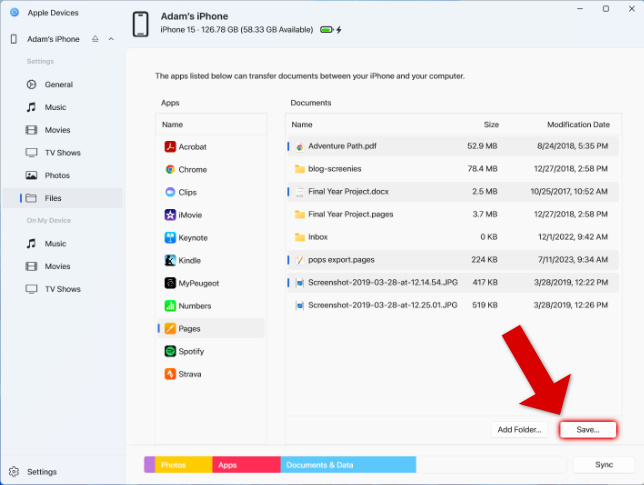Image resolution: width=644 pixels, height=485 pixels.
Task: Open the General label in sidebar
Action: click(x=59, y=85)
